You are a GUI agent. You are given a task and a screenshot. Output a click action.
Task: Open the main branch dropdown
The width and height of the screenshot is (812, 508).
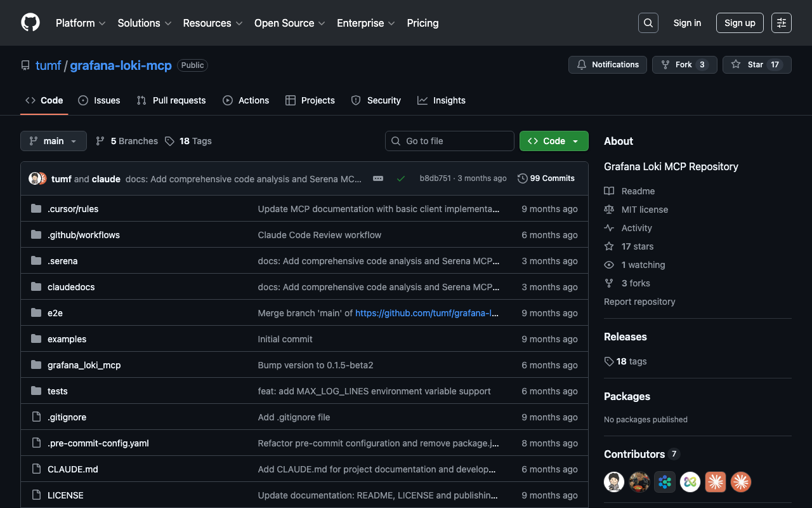tap(53, 141)
